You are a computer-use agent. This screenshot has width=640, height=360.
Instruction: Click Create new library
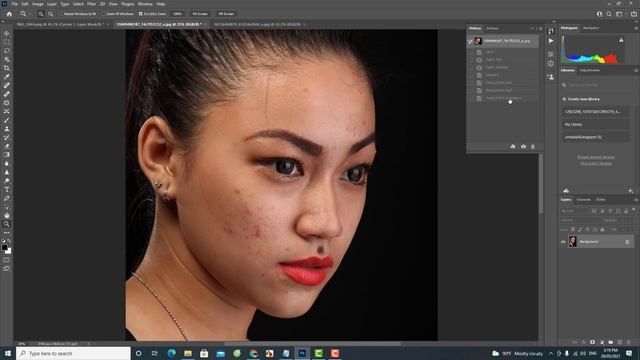click(x=581, y=99)
